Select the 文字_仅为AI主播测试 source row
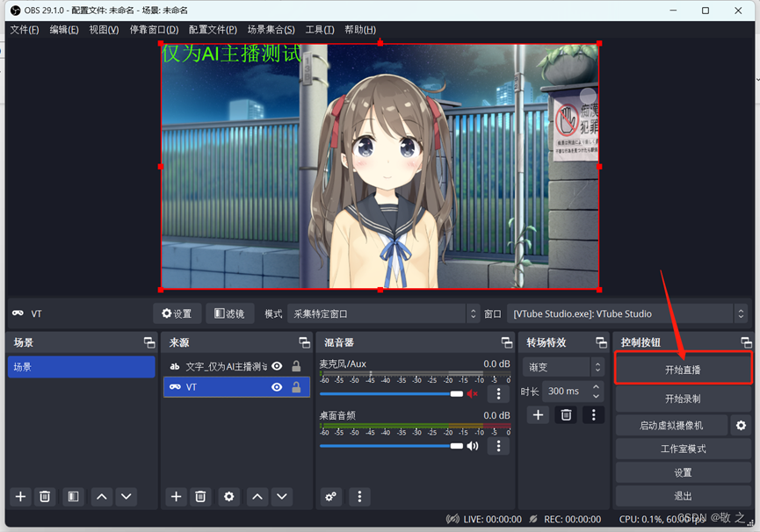760x532 pixels. pyautogui.click(x=236, y=366)
